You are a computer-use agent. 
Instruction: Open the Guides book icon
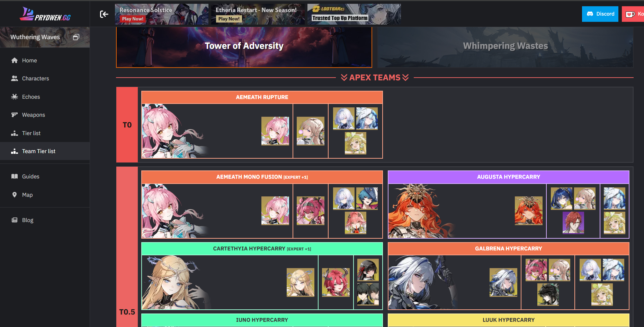click(15, 176)
